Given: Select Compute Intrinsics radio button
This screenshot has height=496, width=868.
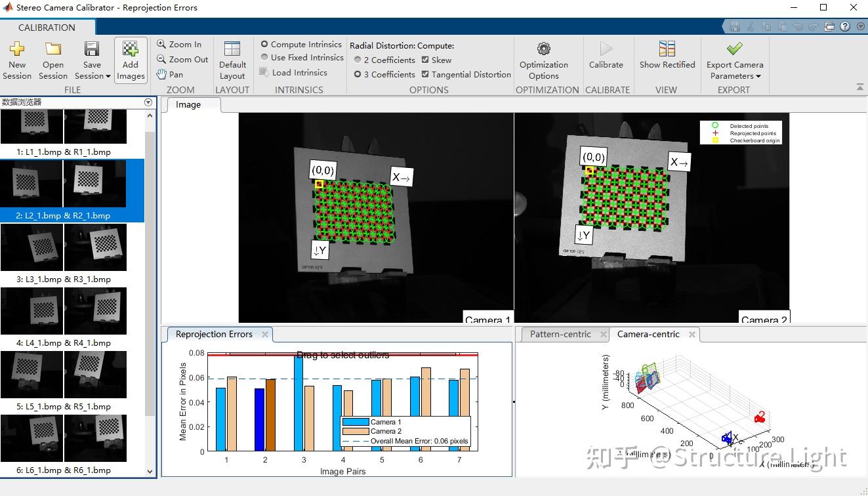Looking at the screenshot, I should click(x=264, y=44).
